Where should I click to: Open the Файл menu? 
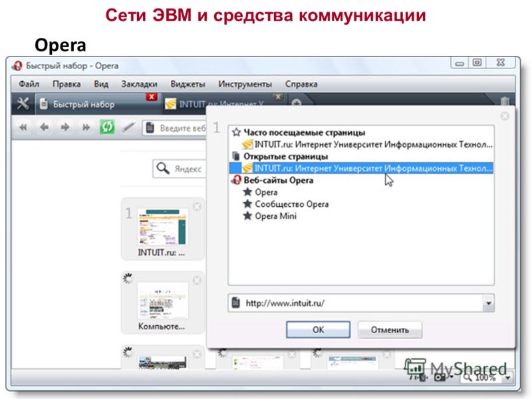[29, 84]
